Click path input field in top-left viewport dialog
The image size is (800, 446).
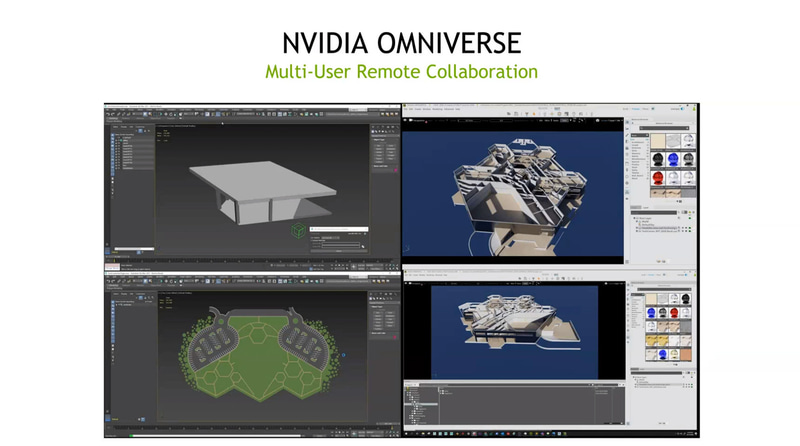[341, 245]
